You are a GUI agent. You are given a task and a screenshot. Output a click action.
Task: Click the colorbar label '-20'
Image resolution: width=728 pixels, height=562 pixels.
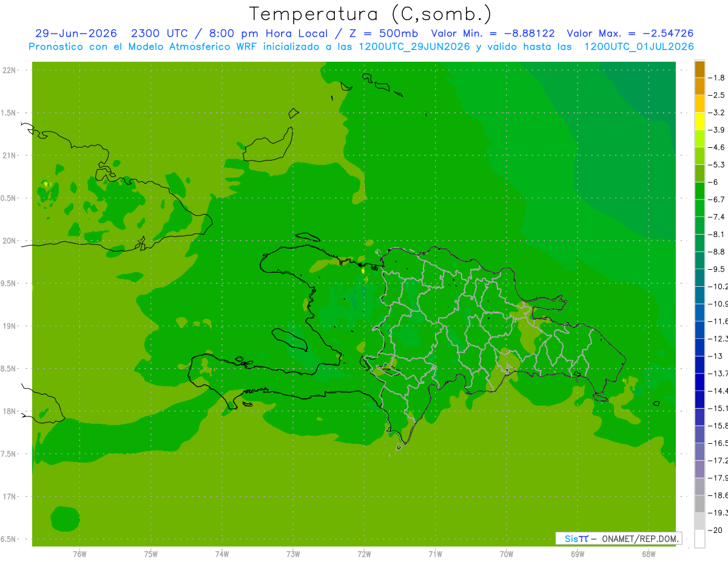coord(715,530)
